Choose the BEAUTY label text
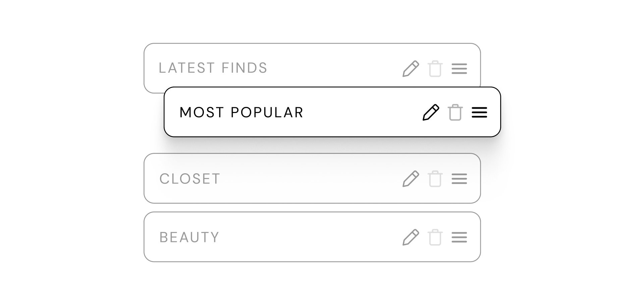This screenshot has width=644, height=305. tap(189, 237)
